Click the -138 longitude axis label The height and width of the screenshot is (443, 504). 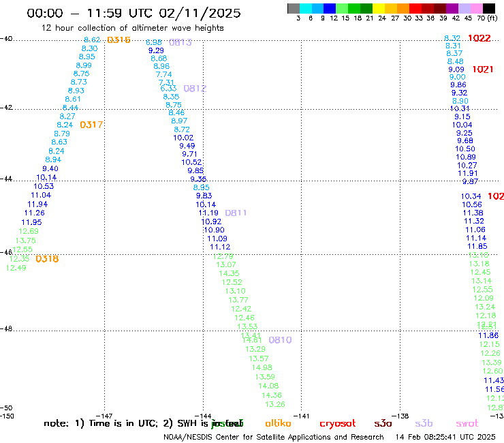pyautogui.click(x=400, y=416)
